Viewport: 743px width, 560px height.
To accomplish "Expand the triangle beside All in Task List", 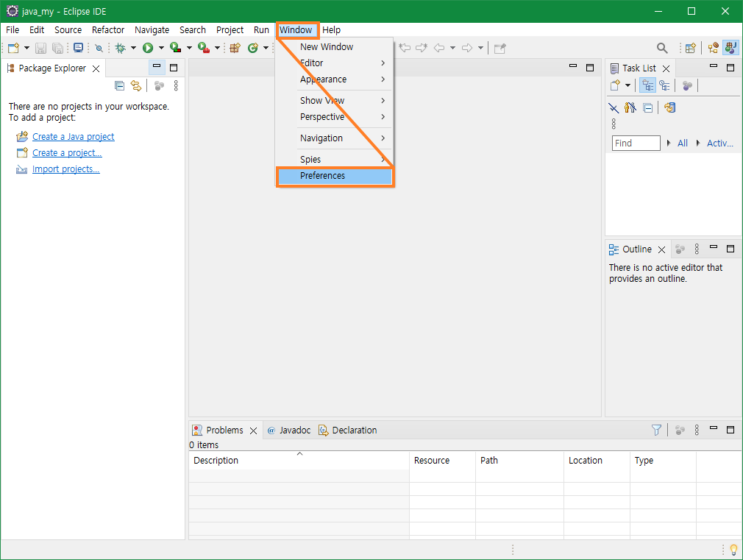I will pyautogui.click(x=669, y=143).
